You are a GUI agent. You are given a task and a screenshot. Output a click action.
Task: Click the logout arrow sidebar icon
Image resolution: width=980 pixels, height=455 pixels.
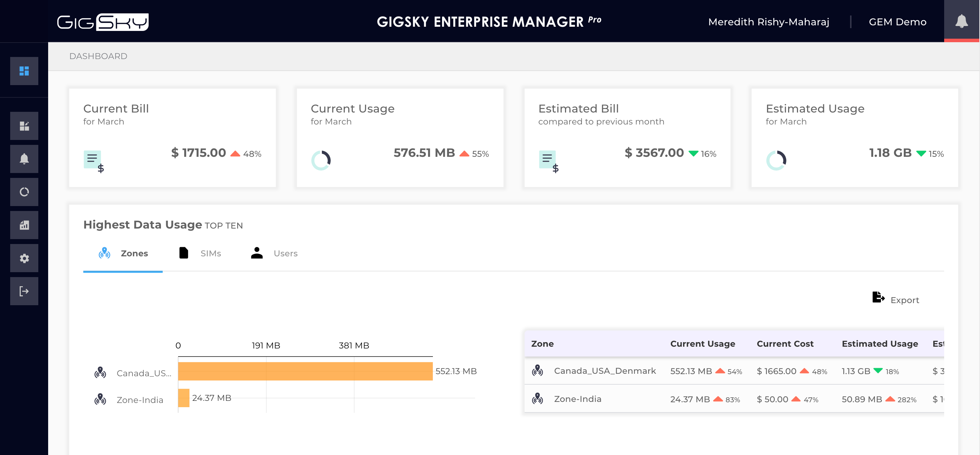click(x=24, y=291)
